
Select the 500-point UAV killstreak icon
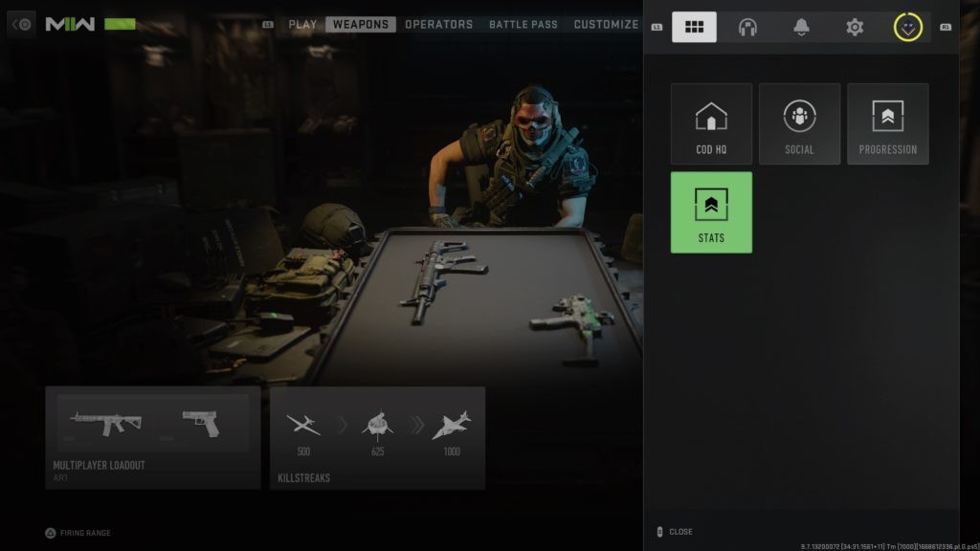(x=303, y=425)
